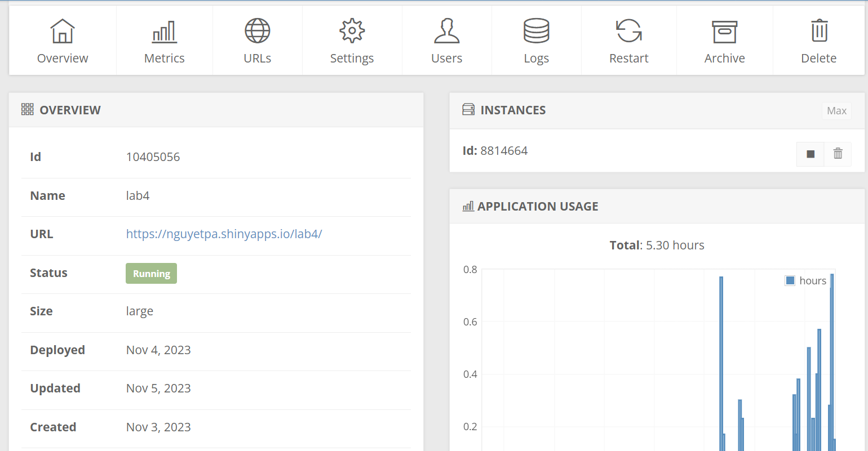Click the instance Id: 8814664 text
868x451 pixels.
pos(495,151)
